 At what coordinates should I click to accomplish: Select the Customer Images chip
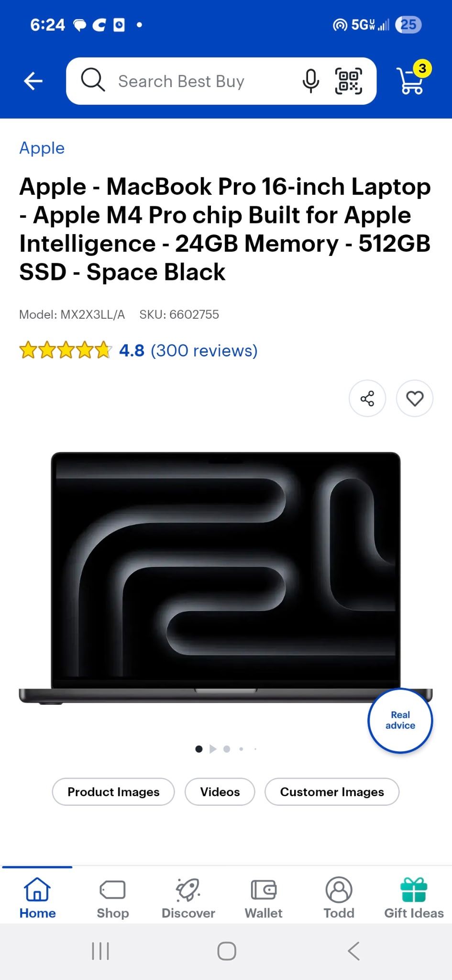pyautogui.click(x=332, y=792)
